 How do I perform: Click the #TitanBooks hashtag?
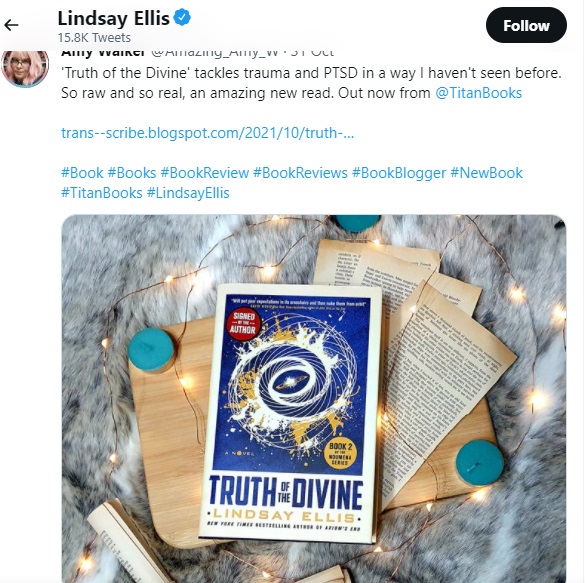(x=102, y=193)
